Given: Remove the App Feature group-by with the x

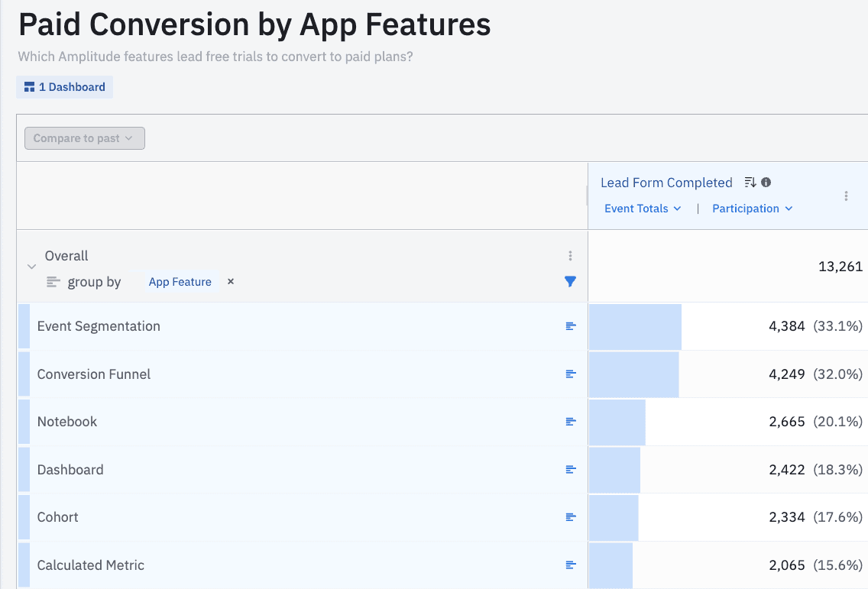Looking at the screenshot, I should (x=230, y=281).
